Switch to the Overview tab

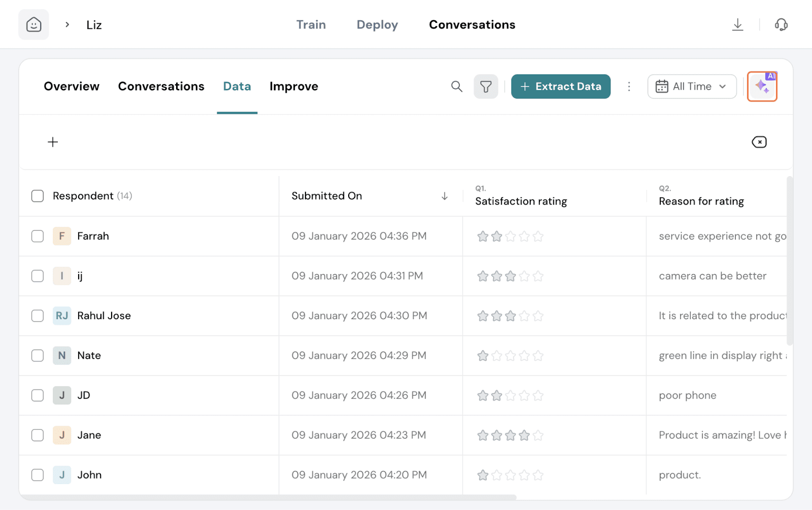click(72, 86)
